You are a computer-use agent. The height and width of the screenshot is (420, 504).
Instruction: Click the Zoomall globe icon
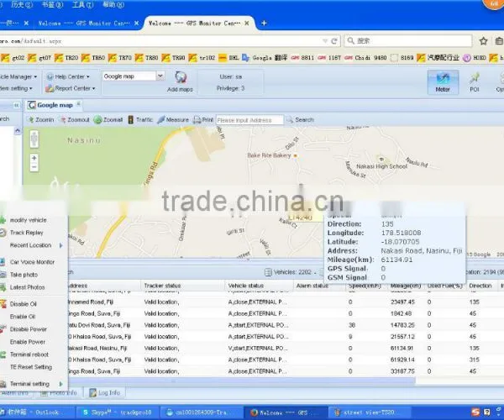pyautogui.click(x=97, y=120)
